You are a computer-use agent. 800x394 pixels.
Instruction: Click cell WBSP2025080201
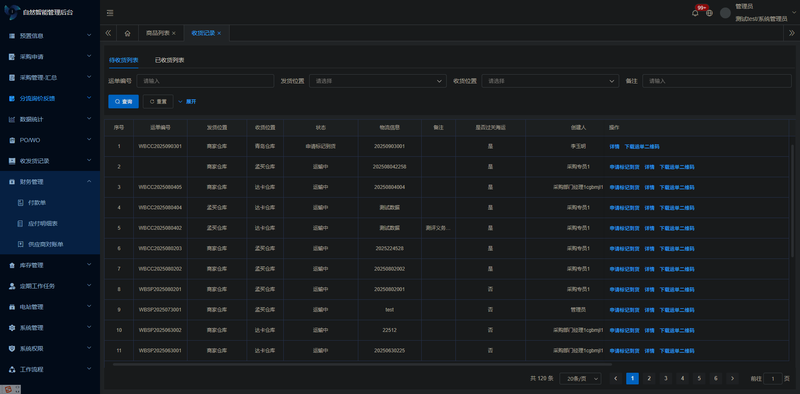160,289
